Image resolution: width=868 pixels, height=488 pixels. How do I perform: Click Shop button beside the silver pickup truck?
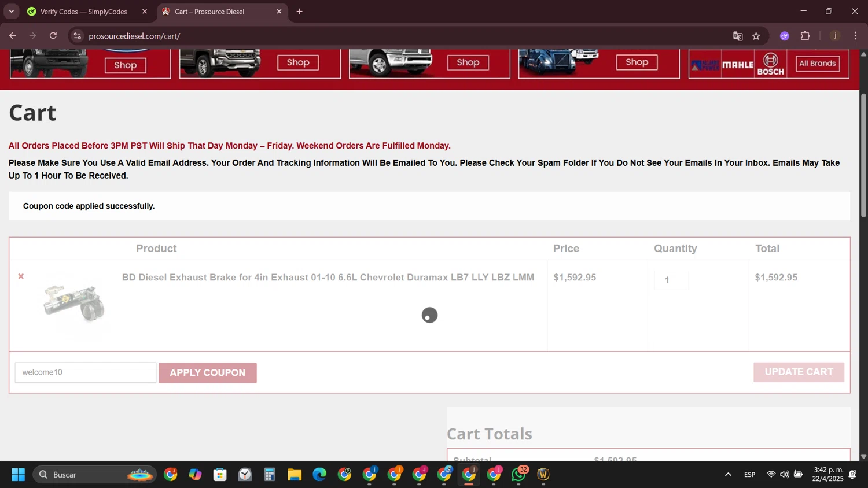point(468,62)
